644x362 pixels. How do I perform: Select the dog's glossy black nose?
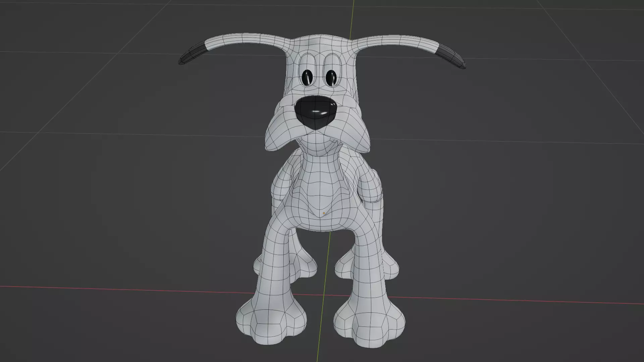coord(315,112)
